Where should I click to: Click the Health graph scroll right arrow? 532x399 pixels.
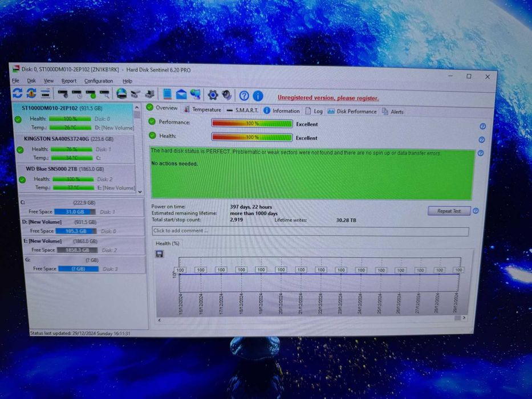point(464,317)
